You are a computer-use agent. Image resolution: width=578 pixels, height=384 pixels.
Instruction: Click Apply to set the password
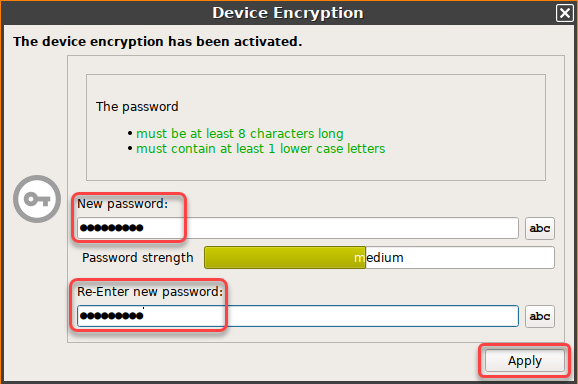[525, 360]
